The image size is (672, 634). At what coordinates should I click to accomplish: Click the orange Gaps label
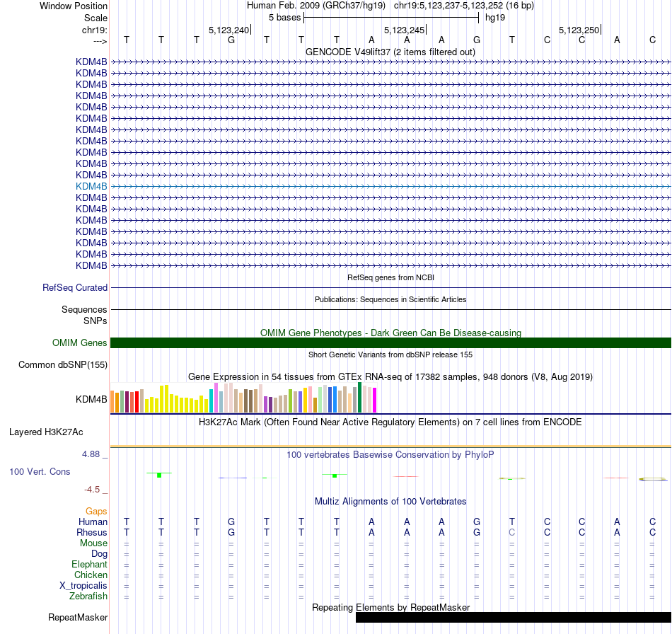pyautogui.click(x=96, y=511)
